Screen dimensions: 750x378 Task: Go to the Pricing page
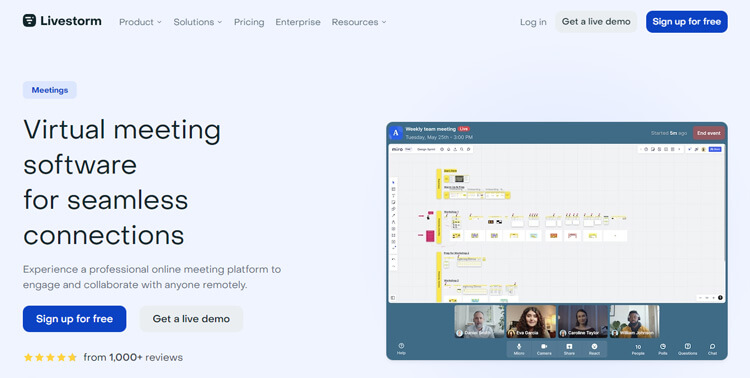pyautogui.click(x=249, y=22)
